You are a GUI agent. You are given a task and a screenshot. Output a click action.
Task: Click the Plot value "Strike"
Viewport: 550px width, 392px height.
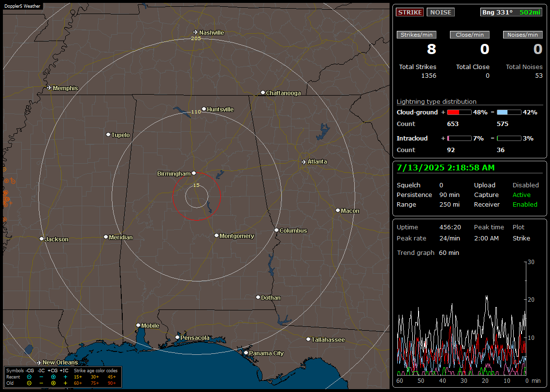coord(521,238)
